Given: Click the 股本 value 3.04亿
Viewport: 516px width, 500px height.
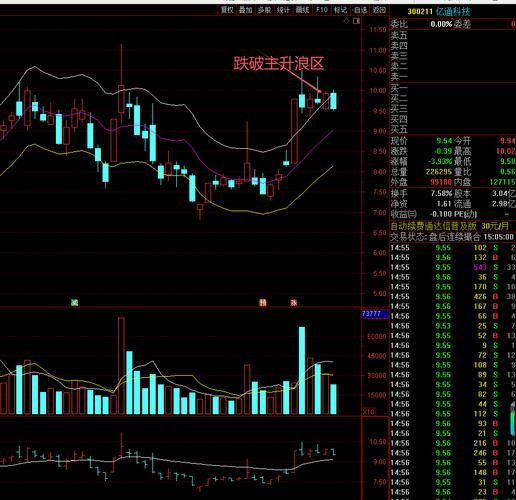Looking at the screenshot, I should pos(504,193).
